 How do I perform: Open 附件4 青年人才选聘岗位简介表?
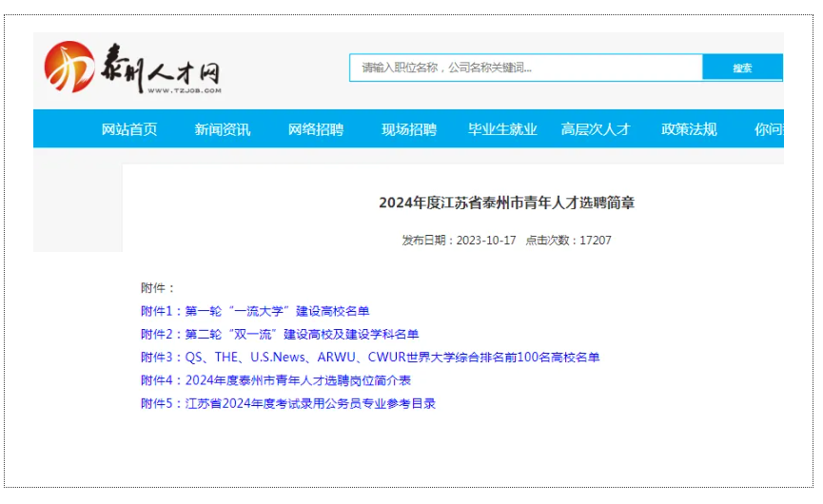276,379
